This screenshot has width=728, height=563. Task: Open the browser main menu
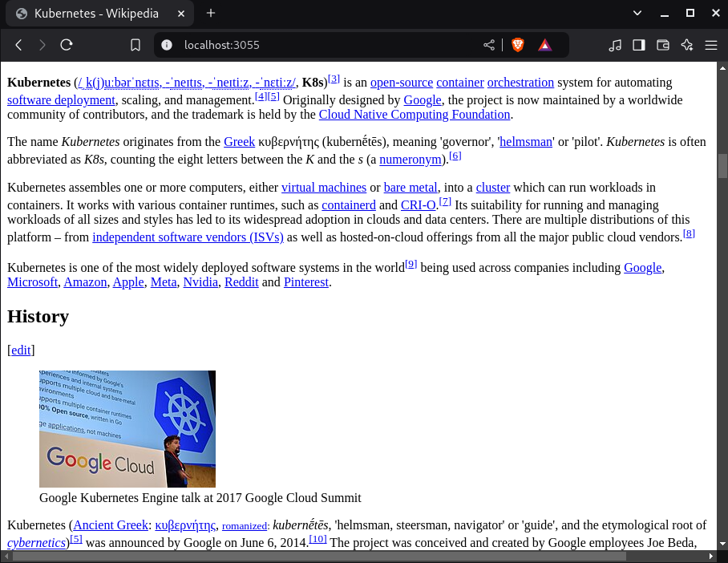(711, 45)
